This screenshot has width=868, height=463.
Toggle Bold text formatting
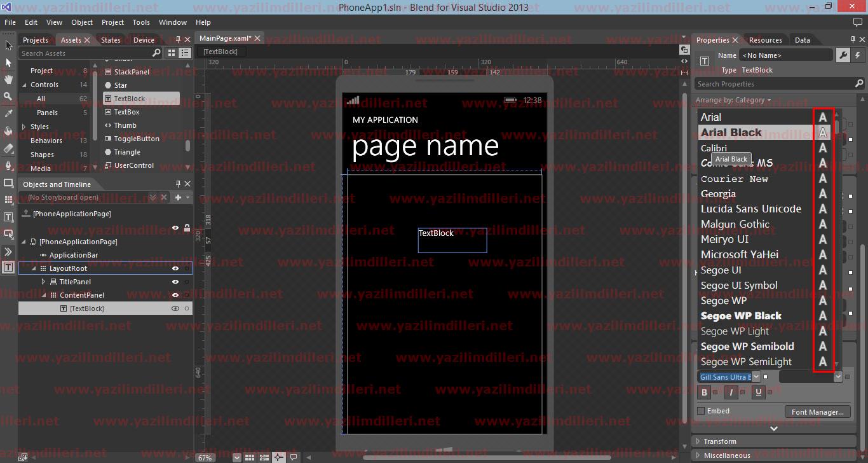tap(704, 392)
